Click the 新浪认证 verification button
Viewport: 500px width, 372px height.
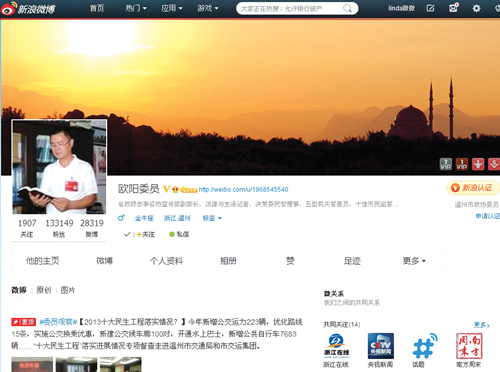tap(473, 188)
